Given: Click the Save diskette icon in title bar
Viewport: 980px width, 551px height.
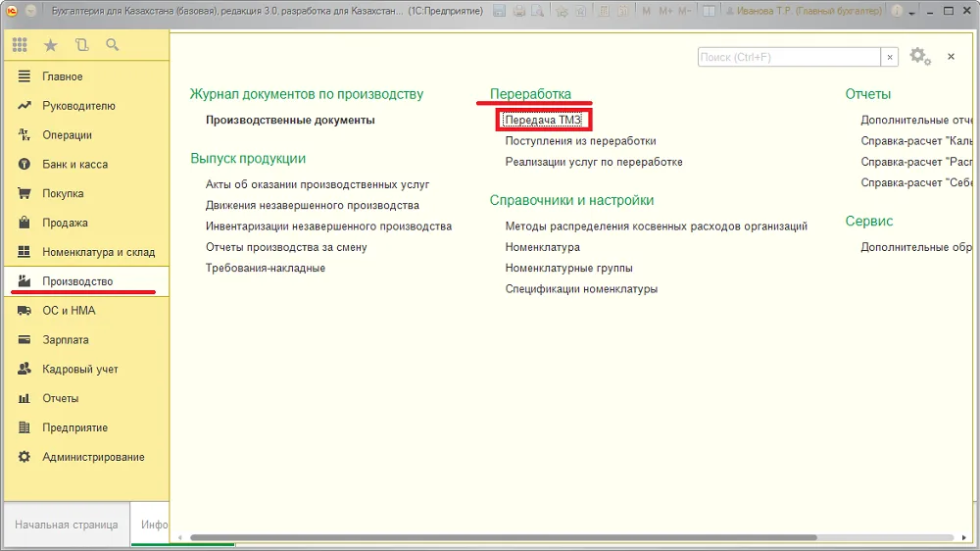Looking at the screenshot, I should (x=499, y=11).
